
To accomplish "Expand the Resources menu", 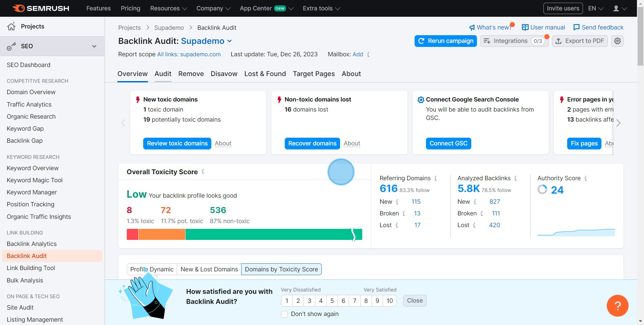I will [168, 8].
